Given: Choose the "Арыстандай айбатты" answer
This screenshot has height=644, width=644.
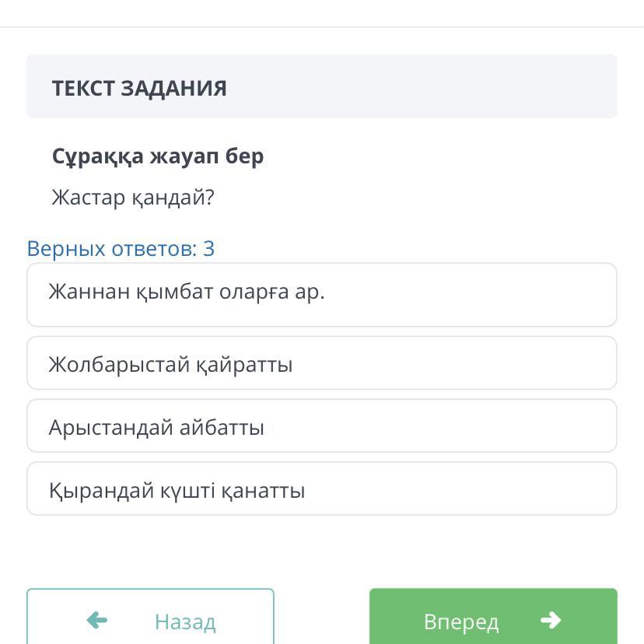Looking at the screenshot, I should point(322,426).
